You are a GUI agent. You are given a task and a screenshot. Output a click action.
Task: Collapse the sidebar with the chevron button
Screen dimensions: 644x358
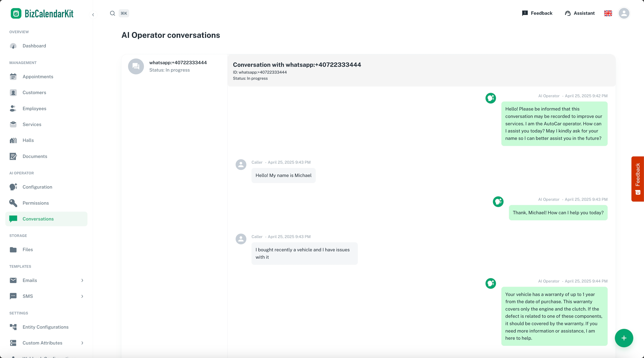[x=93, y=15]
